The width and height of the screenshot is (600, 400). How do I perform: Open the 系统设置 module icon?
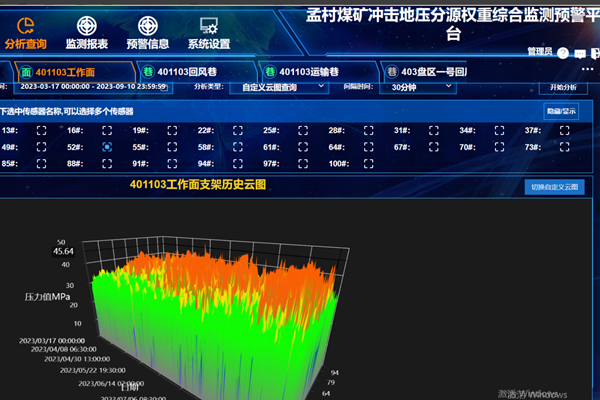[208, 27]
